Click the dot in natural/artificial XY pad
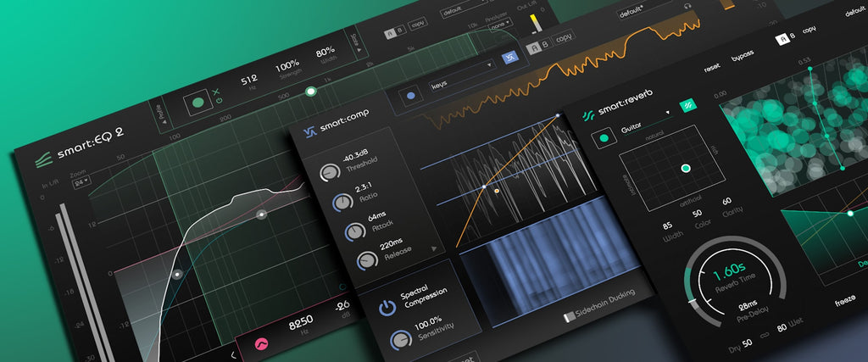The image size is (868, 362). pyautogui.click(x=686, y=168)
